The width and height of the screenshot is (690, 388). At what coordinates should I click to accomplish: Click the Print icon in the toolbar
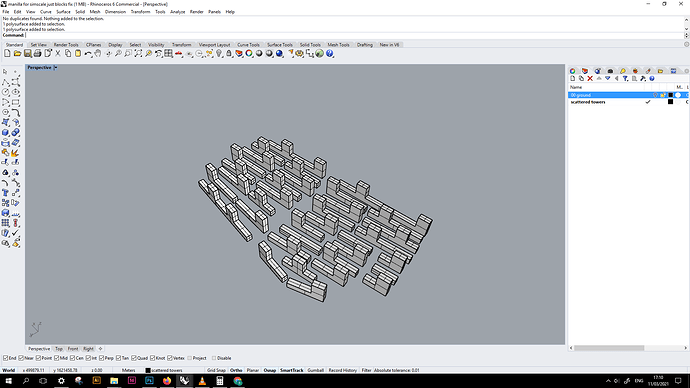37,53
